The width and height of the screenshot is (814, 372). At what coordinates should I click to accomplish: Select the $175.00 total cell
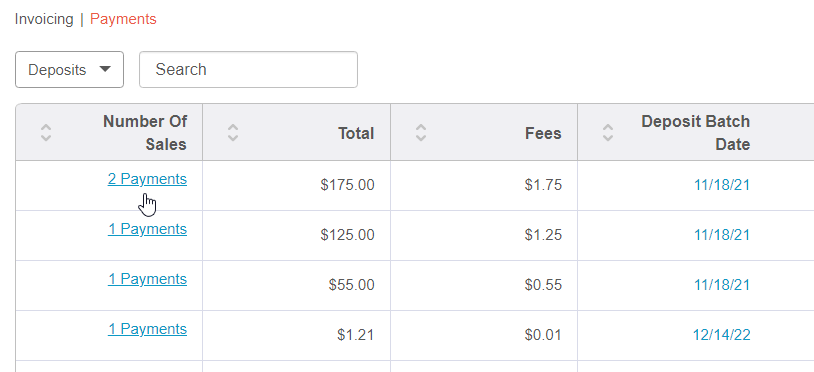pos(296,185)
